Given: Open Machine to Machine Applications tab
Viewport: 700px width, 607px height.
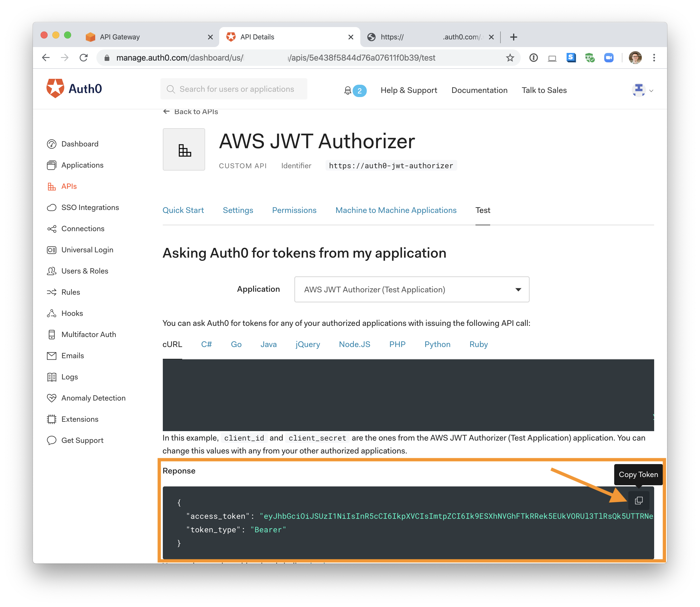Looking at the screenshot, I should (x=396, y=210).
